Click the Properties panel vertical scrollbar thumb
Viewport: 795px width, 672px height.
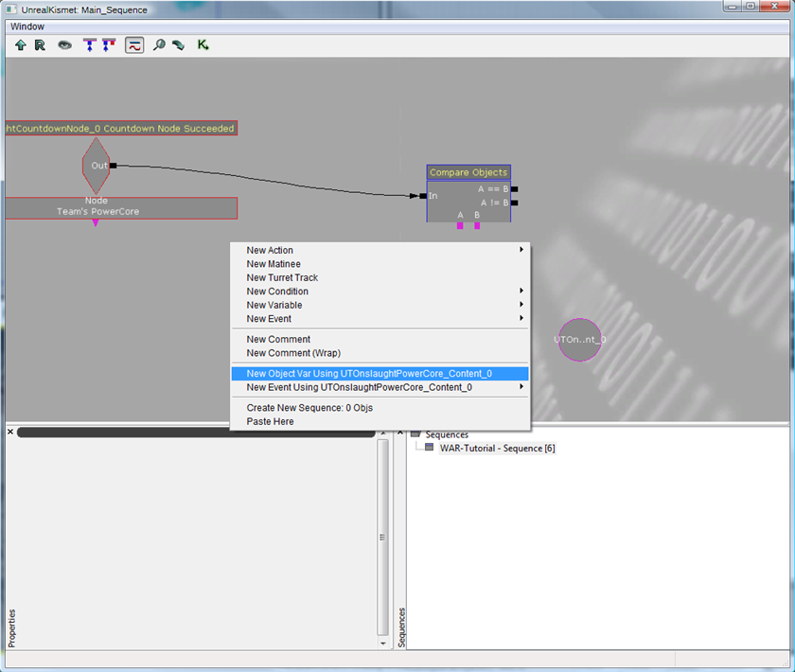382,537
